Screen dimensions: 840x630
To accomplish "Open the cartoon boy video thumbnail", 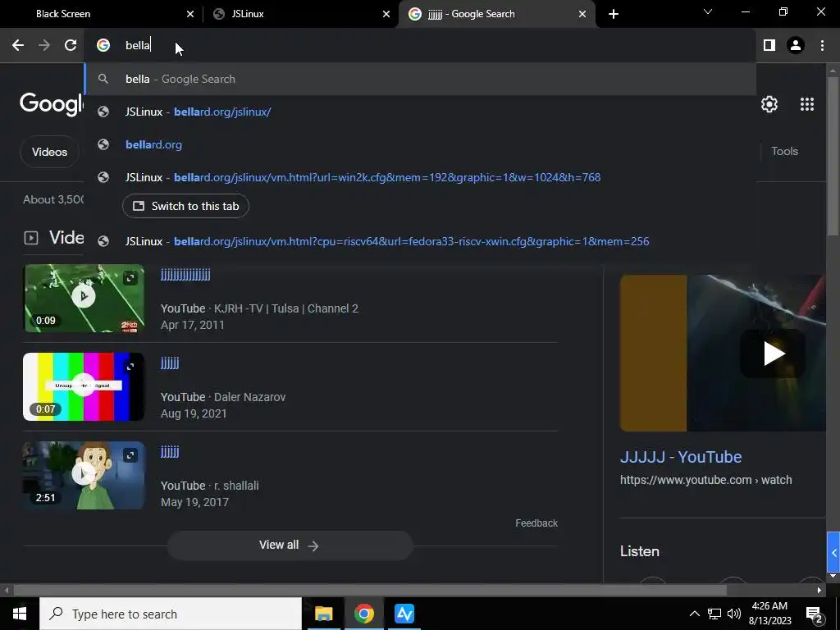I will (84, 475).
